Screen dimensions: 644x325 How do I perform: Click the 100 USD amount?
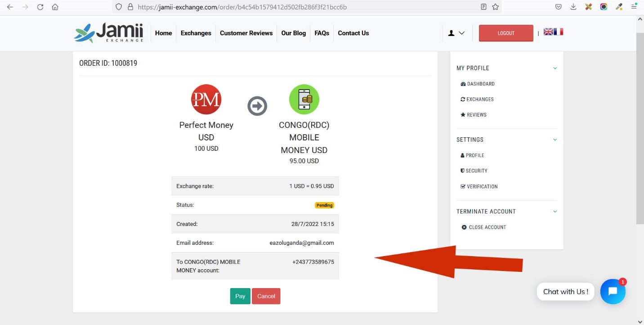click(x=206, y=148)
